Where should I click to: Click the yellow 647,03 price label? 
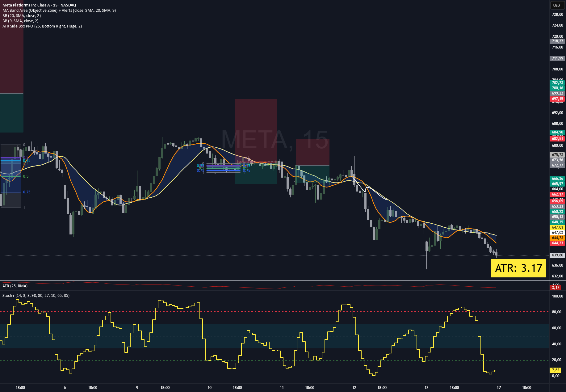pos(557,227)
